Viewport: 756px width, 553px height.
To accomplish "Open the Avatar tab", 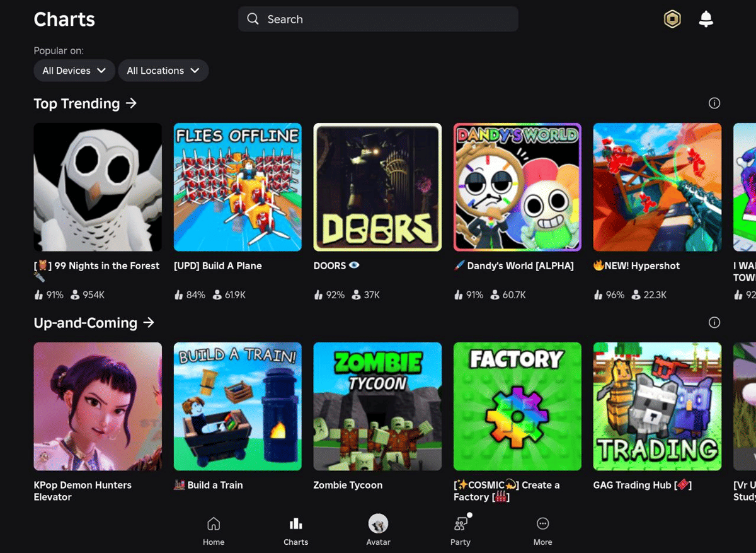I will pos(378,529).
